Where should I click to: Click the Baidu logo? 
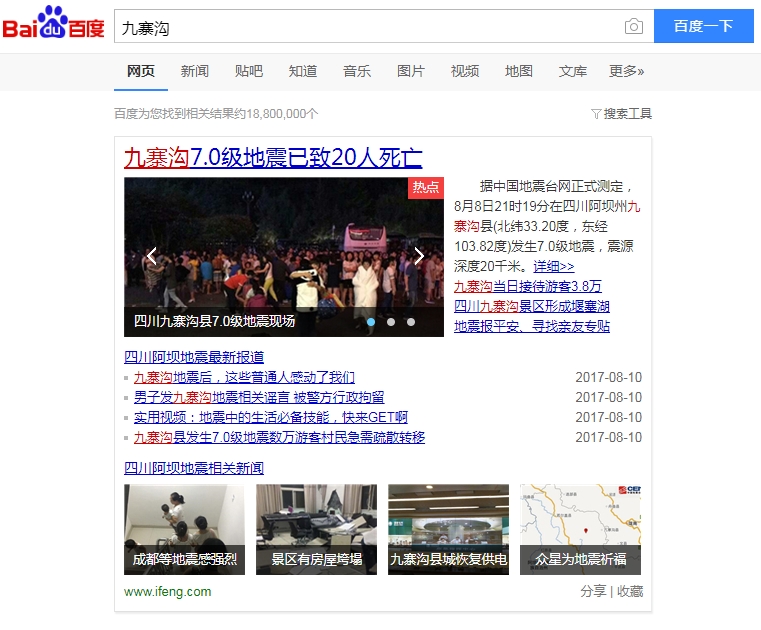pos(53,25)
